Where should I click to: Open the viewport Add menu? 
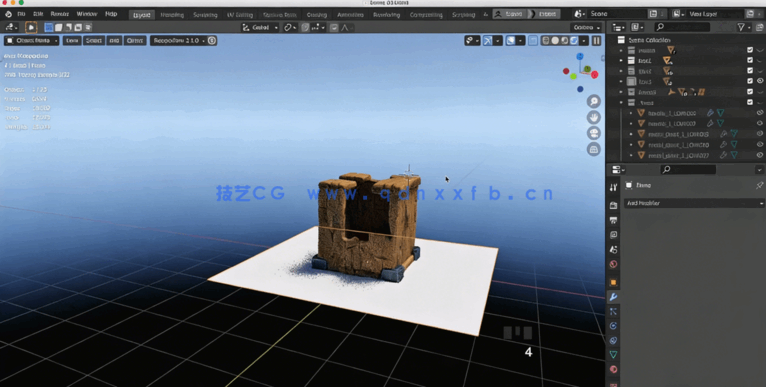114,41
